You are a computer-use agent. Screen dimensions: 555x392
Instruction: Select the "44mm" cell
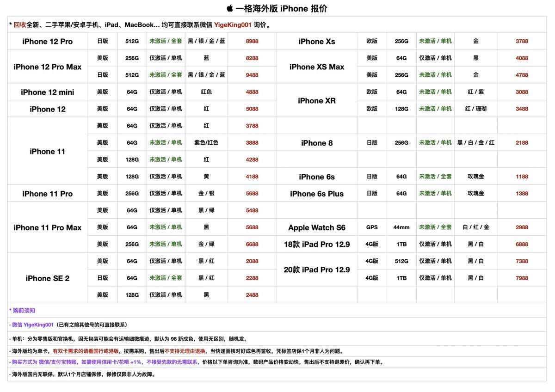tap(401, 227)
